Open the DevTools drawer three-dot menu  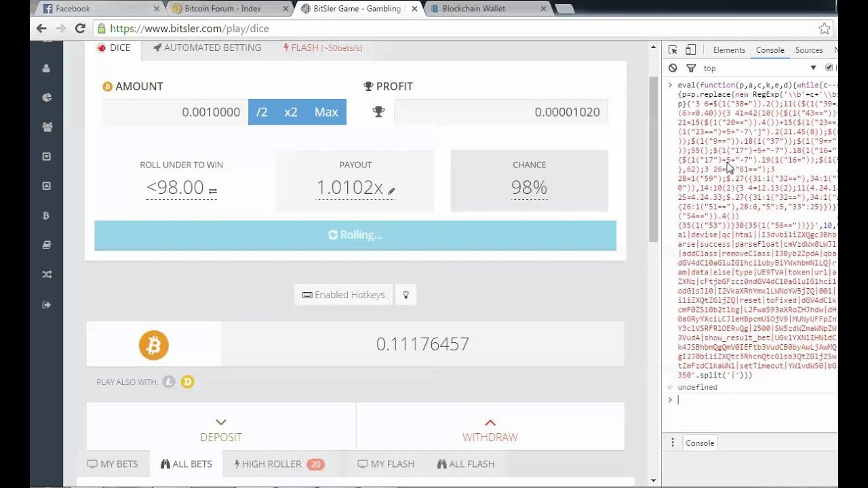(x=673, y=443)
